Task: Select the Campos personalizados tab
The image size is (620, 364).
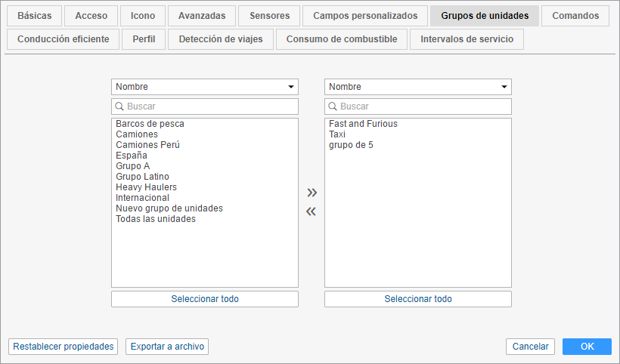Action: [365, 16]
